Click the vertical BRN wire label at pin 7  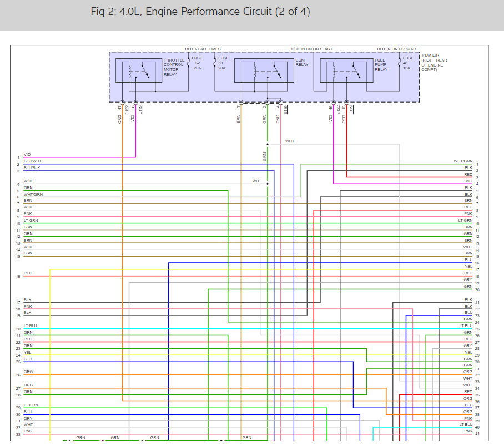click(x=239, y=119)
